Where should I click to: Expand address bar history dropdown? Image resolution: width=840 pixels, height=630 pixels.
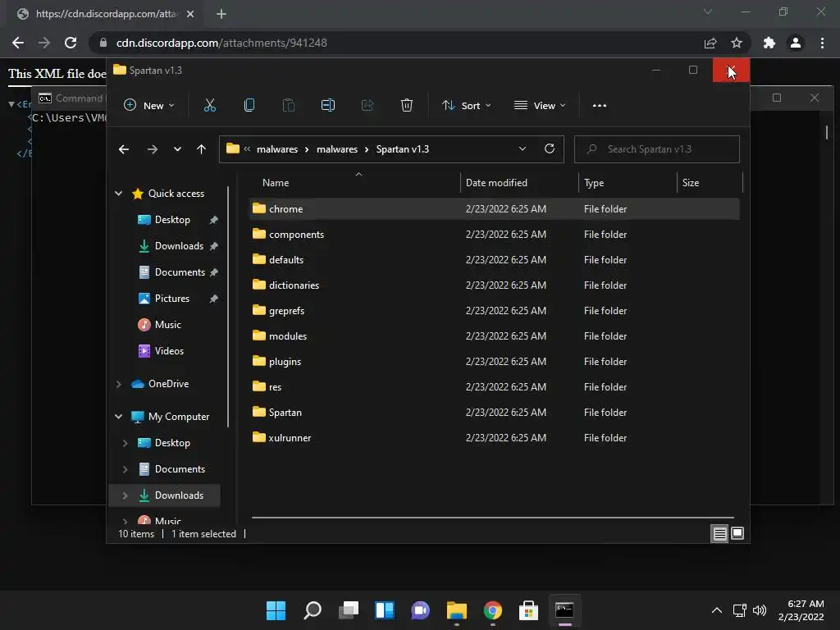coord(523,149)
